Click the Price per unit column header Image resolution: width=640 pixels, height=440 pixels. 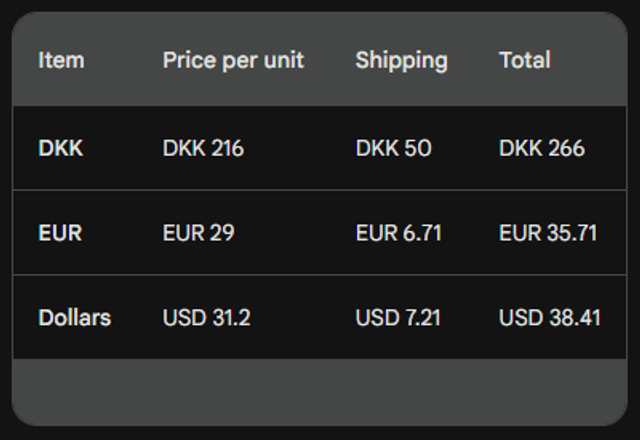pos(233,60)
